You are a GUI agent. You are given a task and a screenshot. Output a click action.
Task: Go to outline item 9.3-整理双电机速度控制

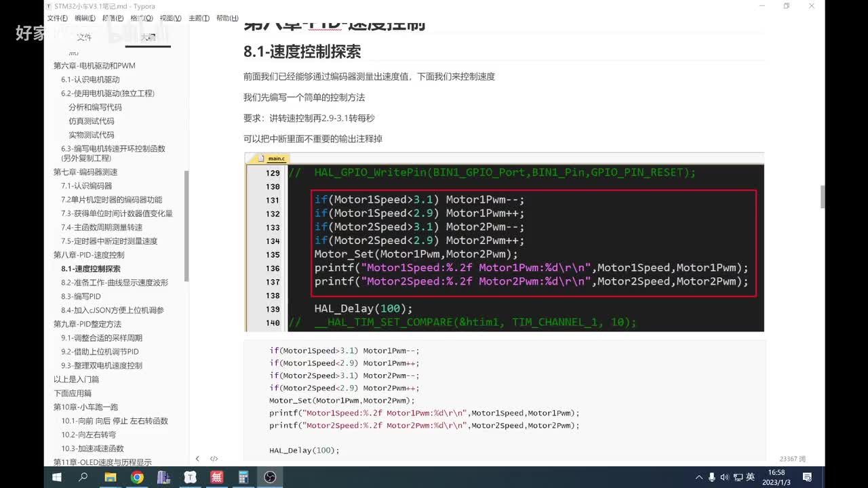pos(102,365)
